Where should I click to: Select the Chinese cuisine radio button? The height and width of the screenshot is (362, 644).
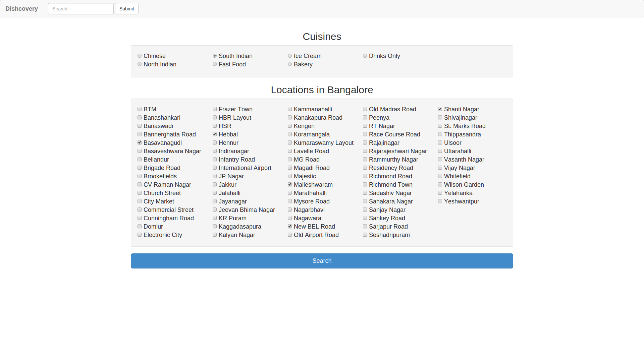pos(140,56)
